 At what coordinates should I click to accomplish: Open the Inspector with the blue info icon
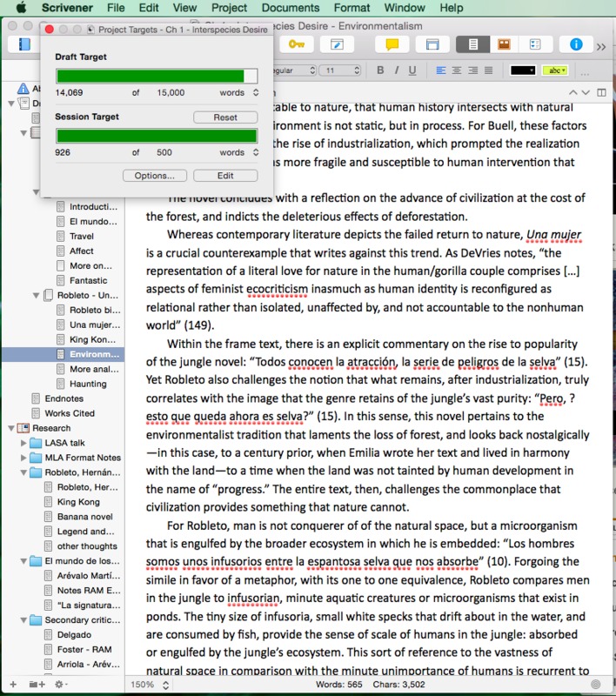(x=575, y=44)
